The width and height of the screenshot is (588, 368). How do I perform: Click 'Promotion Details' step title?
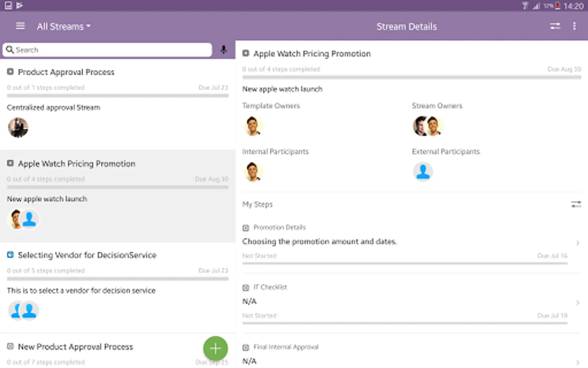(x=279, y=227)
